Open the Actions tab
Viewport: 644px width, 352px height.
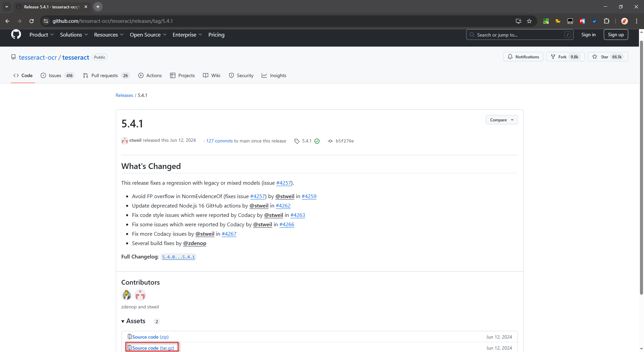[150, 76]
